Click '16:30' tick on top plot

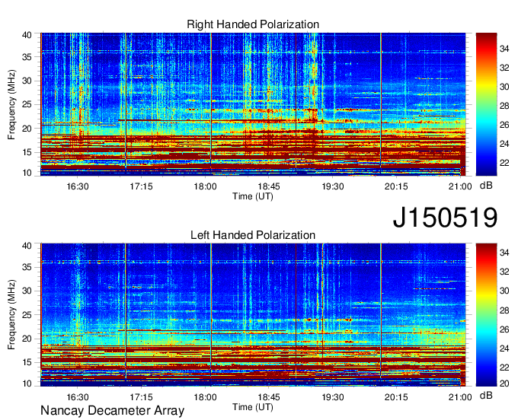78,186
